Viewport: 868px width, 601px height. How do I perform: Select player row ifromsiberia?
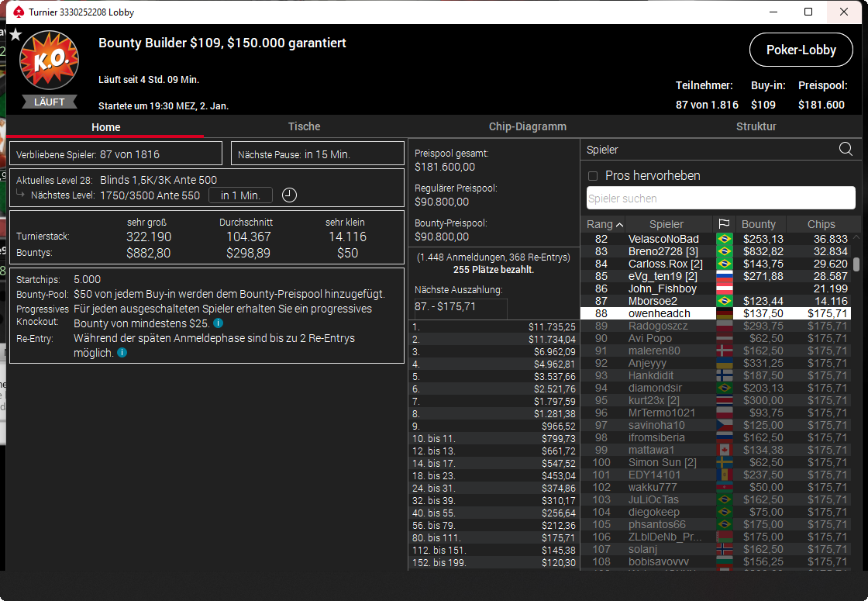pos(715,437)
